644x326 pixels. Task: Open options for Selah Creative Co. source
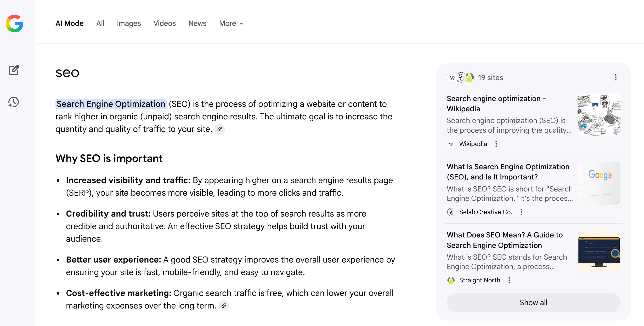(521, 212)
